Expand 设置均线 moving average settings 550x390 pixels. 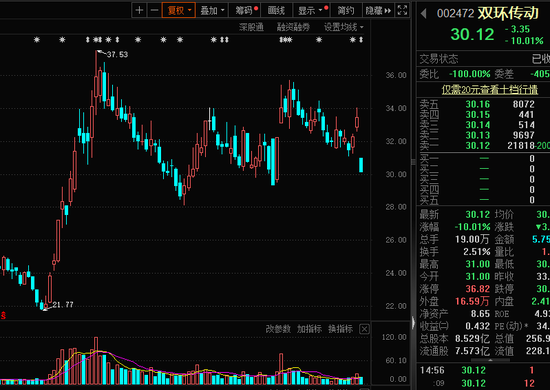tap(343, 27)
